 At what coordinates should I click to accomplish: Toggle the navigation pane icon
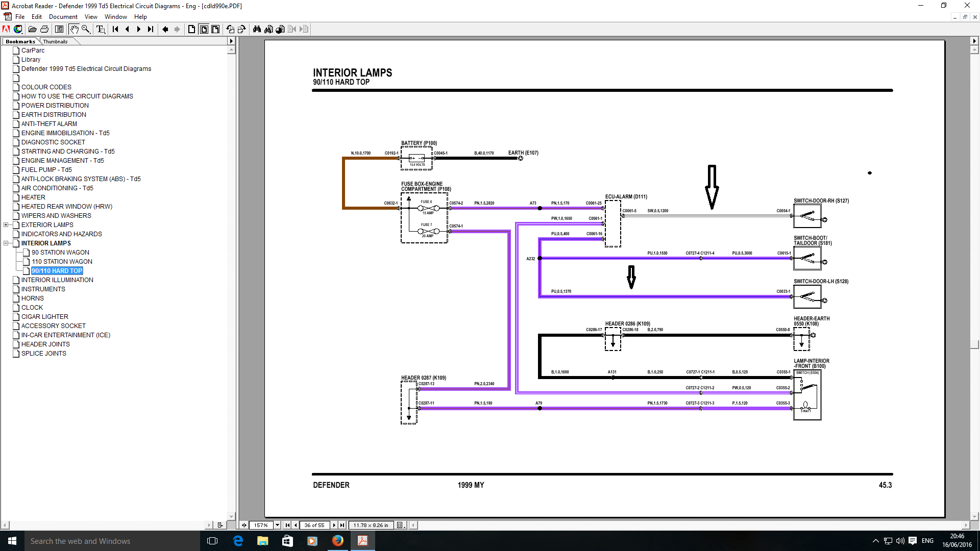click(59, 29)
